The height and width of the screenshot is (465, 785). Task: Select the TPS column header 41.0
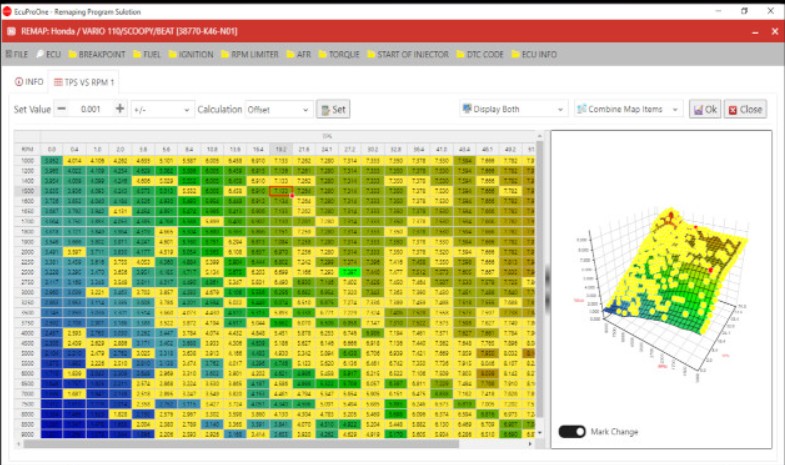click(441, 149)
